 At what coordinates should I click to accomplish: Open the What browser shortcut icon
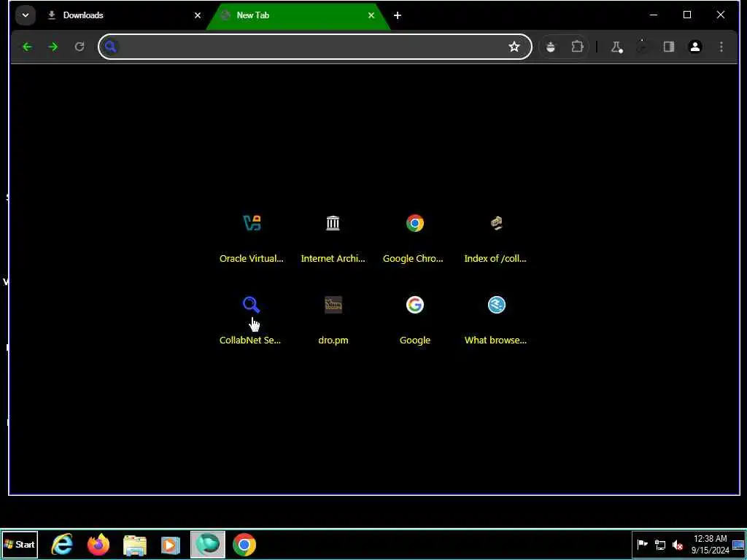496,305
